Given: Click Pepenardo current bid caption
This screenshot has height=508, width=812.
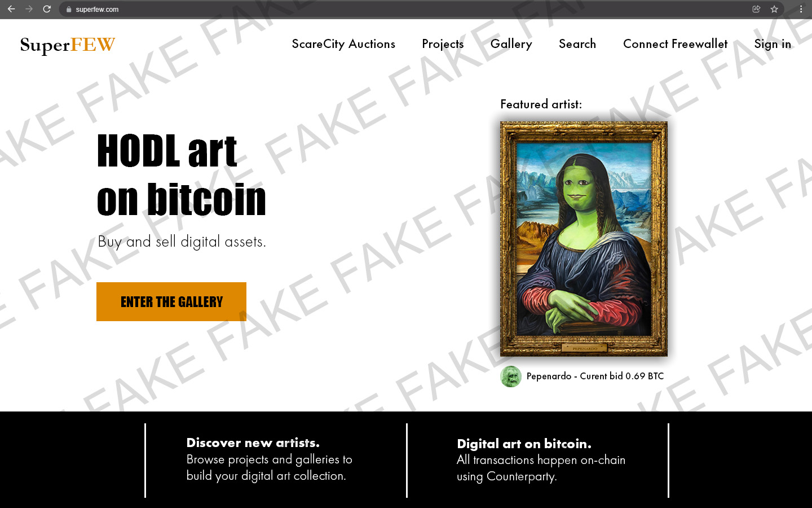Looking at the screenshot, I should tap(595, 376).
